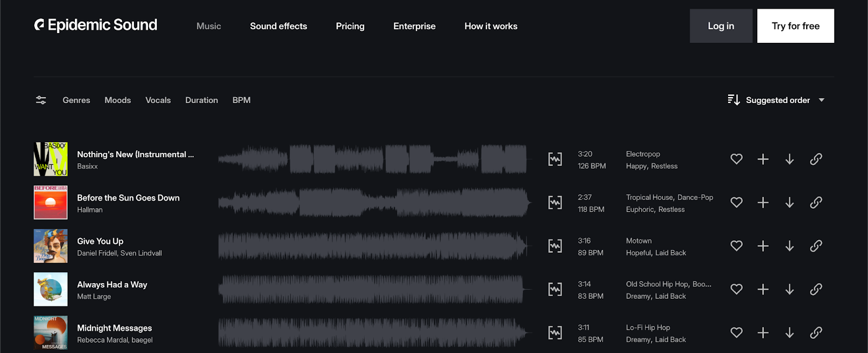
Task: Select the Tropical House genre tag
Action: (649, 197)
